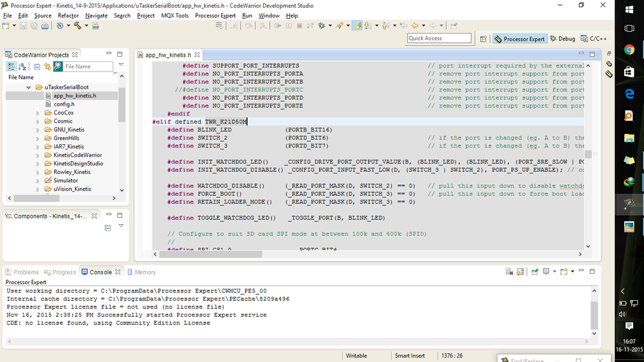Click the Windows Start button
This screenshot has height=362, width=644.
click(629, 9)
